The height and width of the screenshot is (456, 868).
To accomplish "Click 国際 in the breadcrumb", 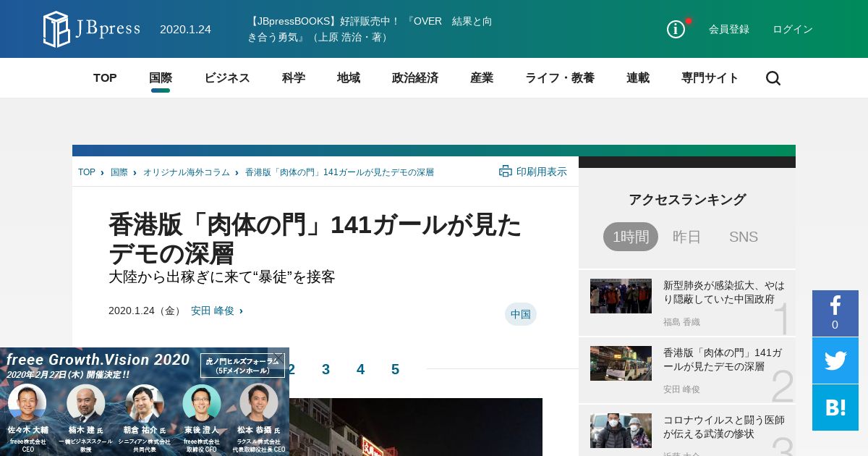I will coord(119,172).
